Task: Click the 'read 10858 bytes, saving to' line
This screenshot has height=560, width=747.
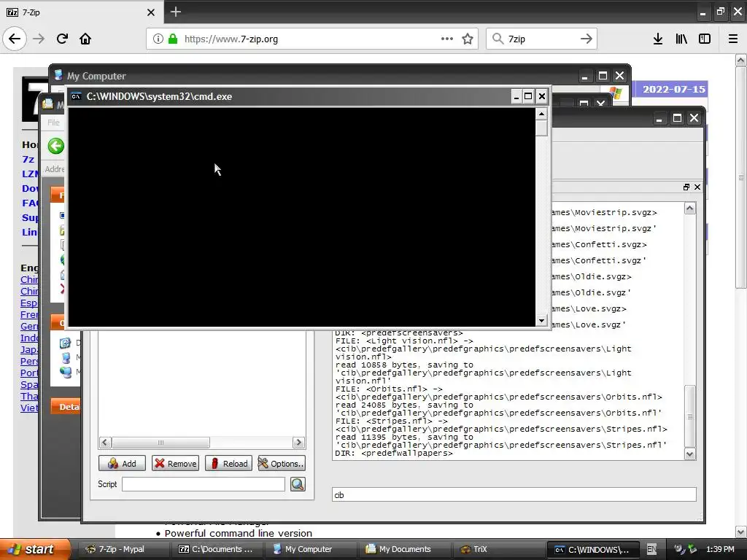Action: 404,365
